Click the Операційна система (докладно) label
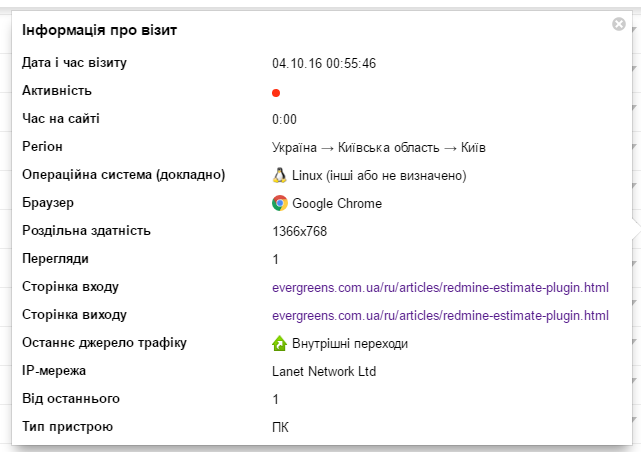 click(x=123, y=175)
